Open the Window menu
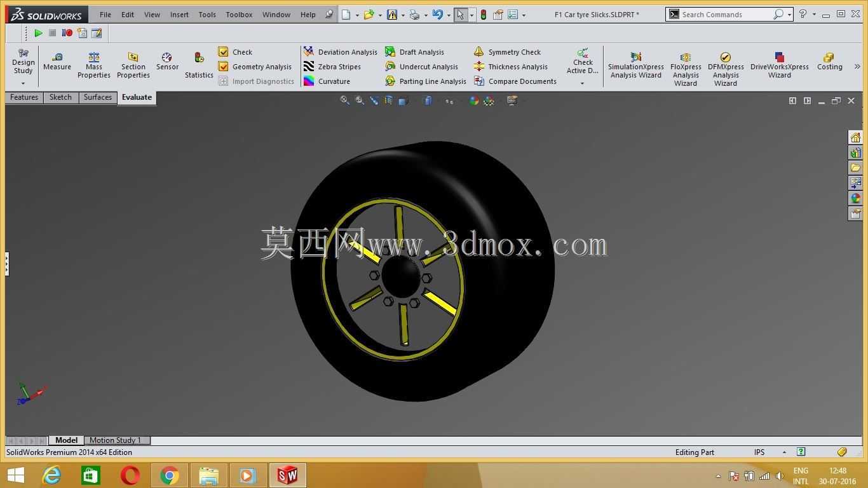 pos(276,15)
